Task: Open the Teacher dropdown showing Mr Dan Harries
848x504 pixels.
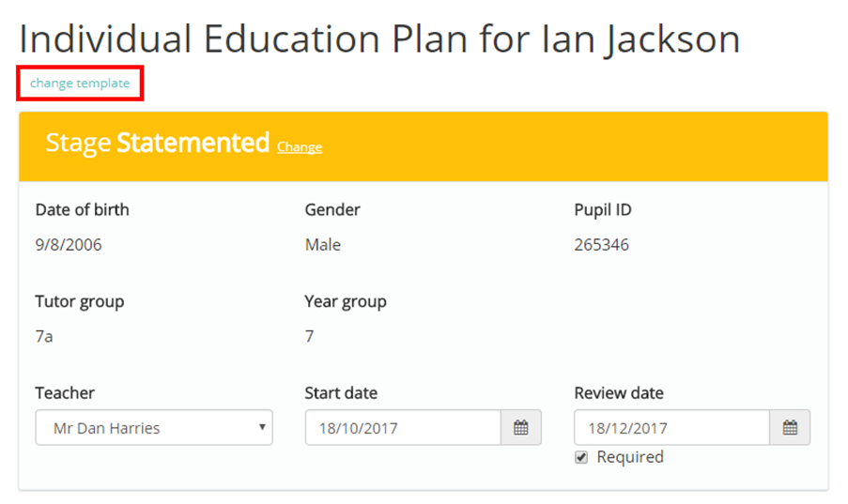Action: [154, 428]
